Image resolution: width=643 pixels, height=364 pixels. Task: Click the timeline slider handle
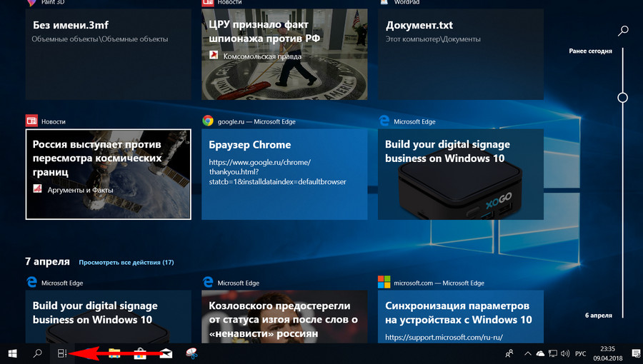(622, 97)
